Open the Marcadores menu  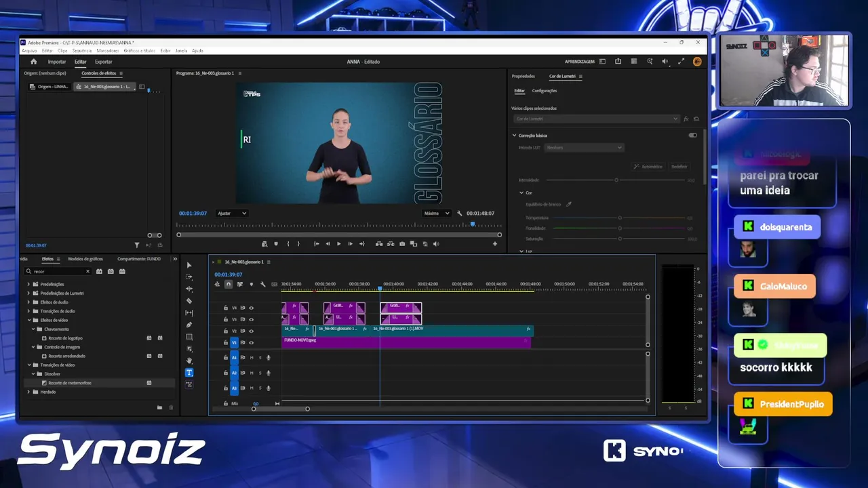coord(108,51)
